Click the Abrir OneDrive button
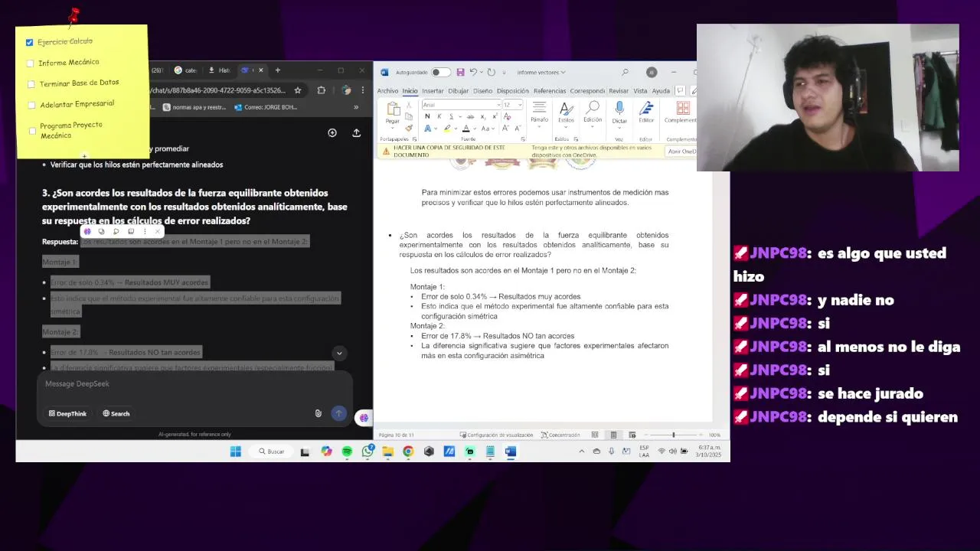980x551 pixels. [681, 152]
